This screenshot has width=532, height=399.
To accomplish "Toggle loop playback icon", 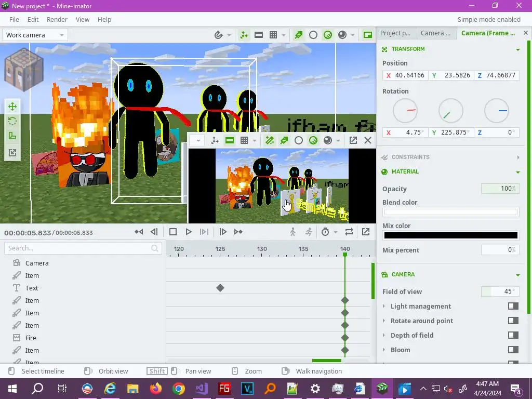I will tap(349, 232).
